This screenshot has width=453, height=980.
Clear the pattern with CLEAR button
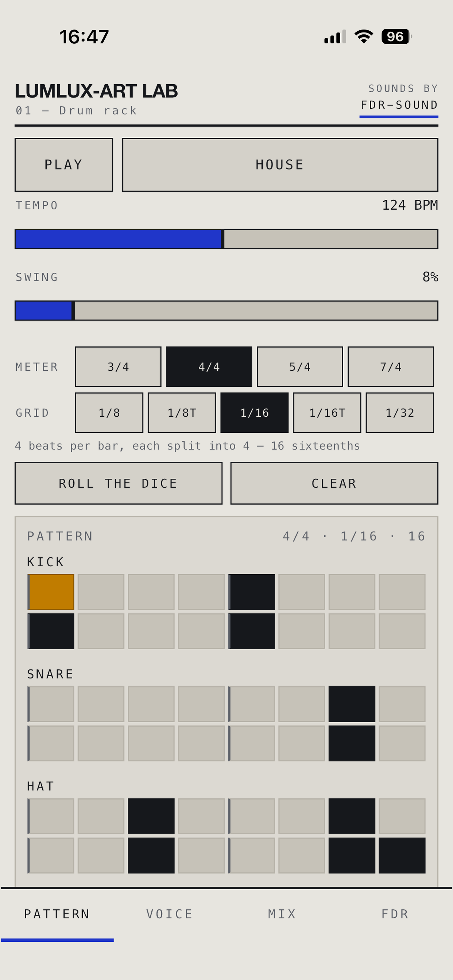point(334,483)
